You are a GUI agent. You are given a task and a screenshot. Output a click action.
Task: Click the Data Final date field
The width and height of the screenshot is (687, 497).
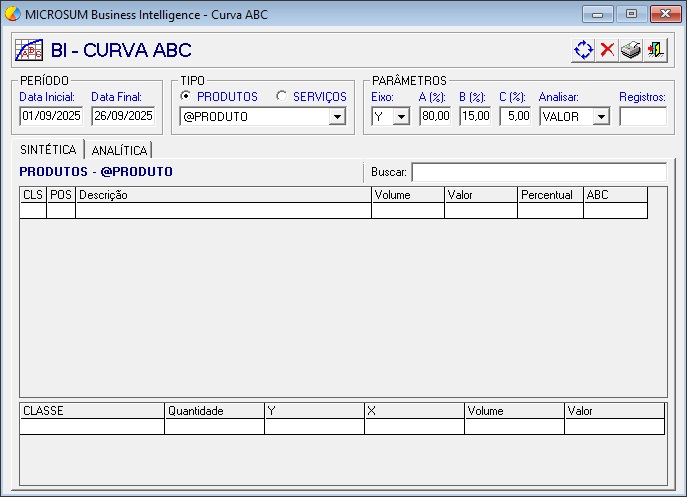[123, 116]
